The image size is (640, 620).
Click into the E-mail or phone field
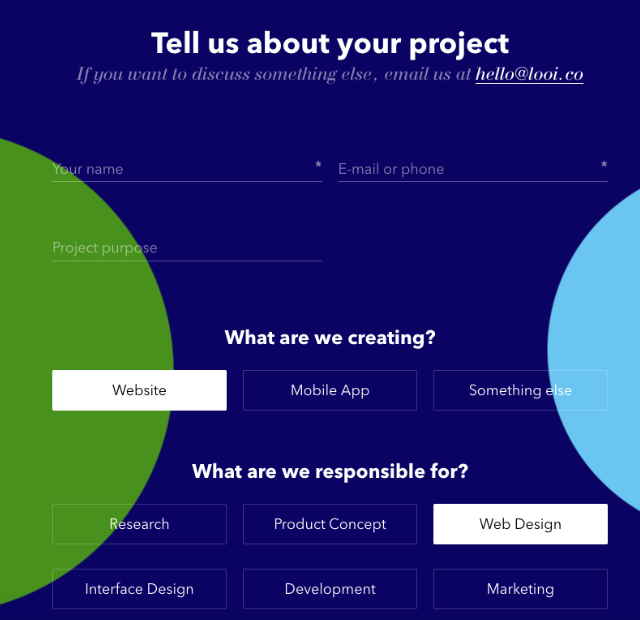[x=473, y=169]
